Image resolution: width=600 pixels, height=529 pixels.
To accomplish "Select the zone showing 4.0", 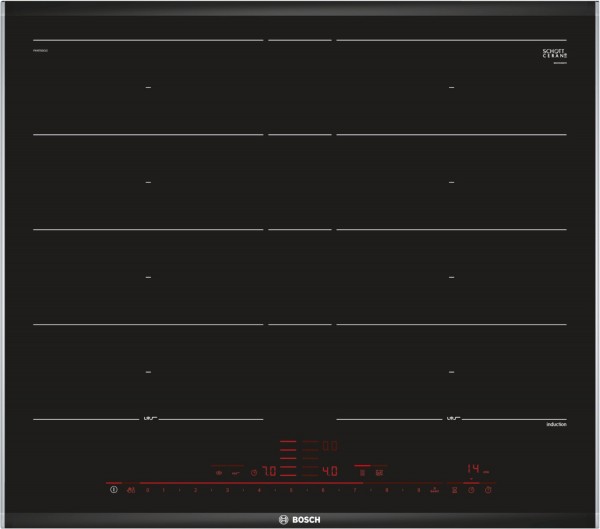I will tap(330, 471).
